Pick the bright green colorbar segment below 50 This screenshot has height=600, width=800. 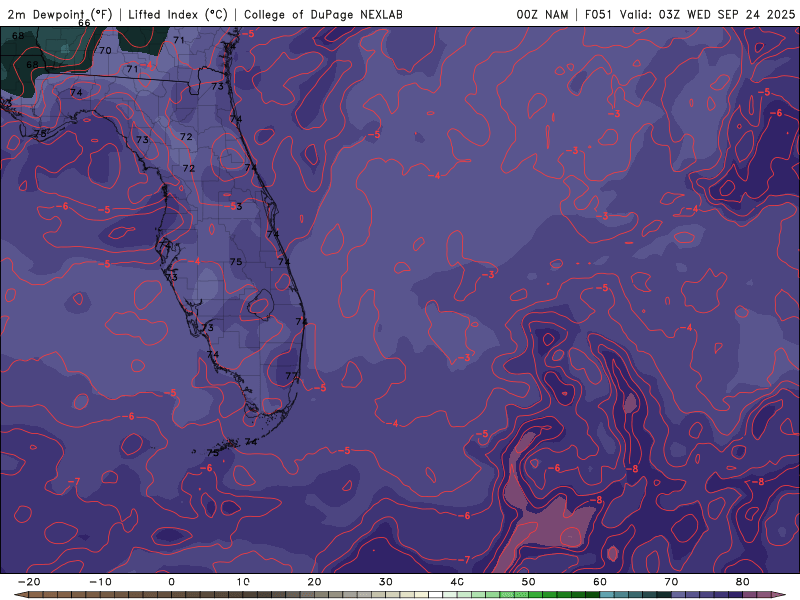pos(536,595)
